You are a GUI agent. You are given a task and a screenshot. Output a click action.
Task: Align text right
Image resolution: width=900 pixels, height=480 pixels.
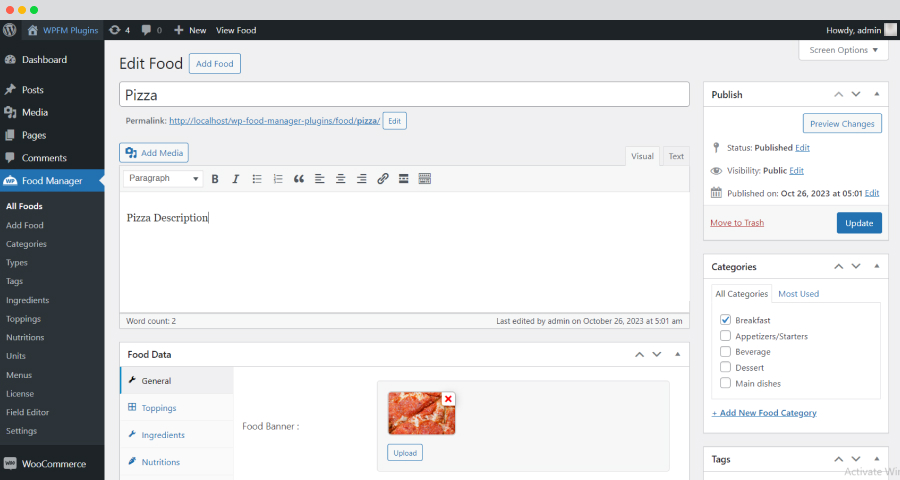362,179
